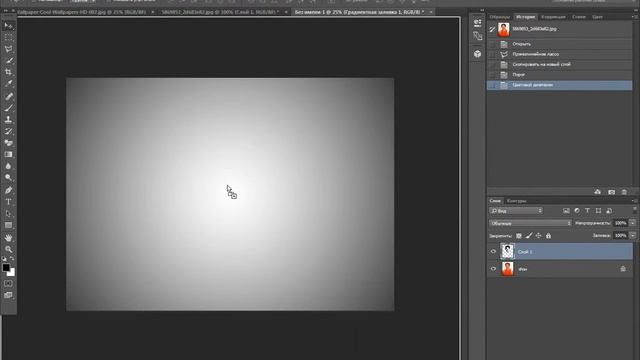Viewport: 640px width, 360px height.
Task: Toggle pixel layer filter in Layers
Action: pos(566,211)
